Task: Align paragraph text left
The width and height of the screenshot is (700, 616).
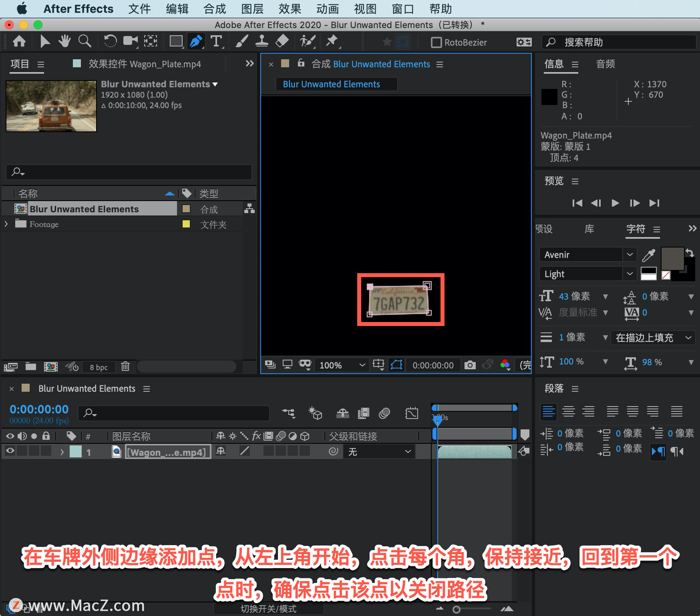Action: (x=549, y=411)
